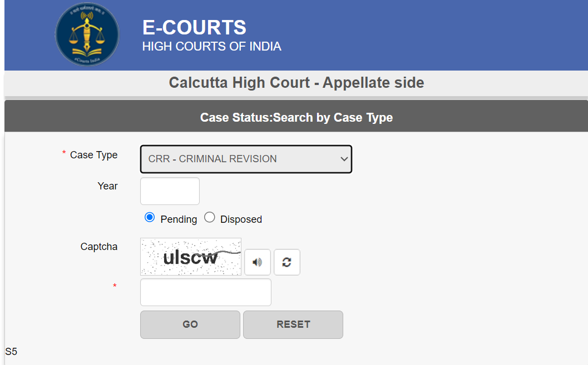Viewport: 588px width, 365px height.
Task: Click the CRR - CRIMINAL REVISION selection
Action: click(x=213, y=159)
